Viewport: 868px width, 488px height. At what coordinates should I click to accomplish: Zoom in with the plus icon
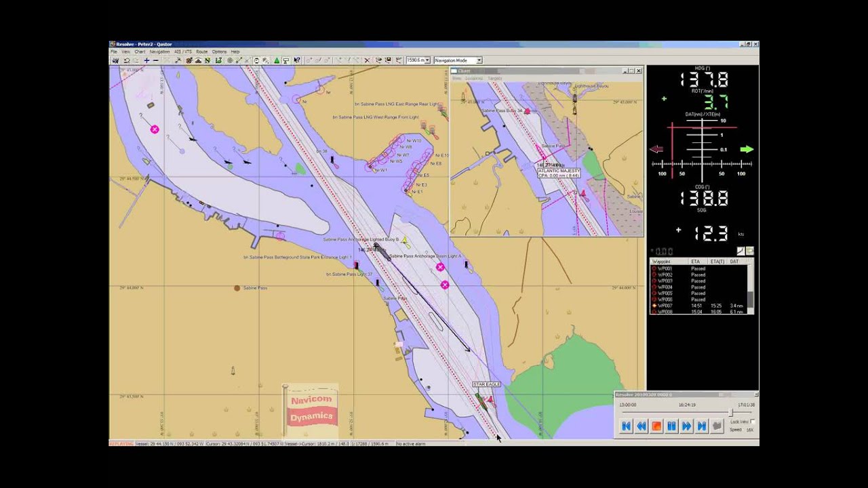coord(146,60)
